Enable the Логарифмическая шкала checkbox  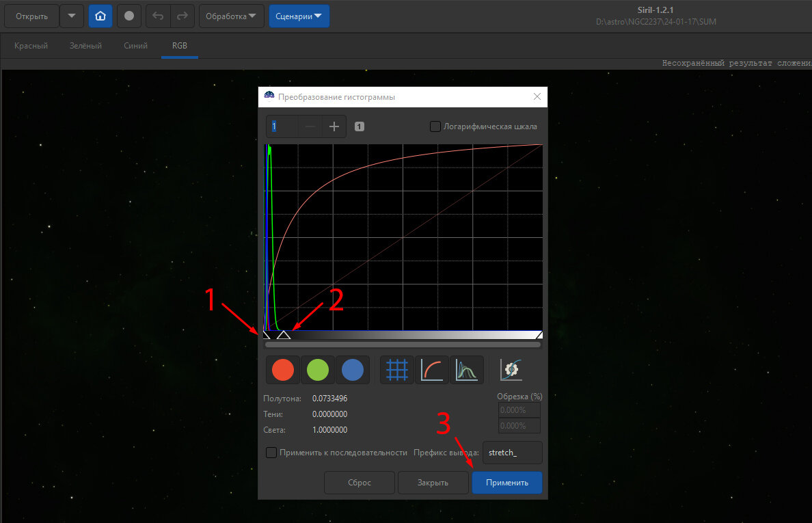tap(435, 126)
